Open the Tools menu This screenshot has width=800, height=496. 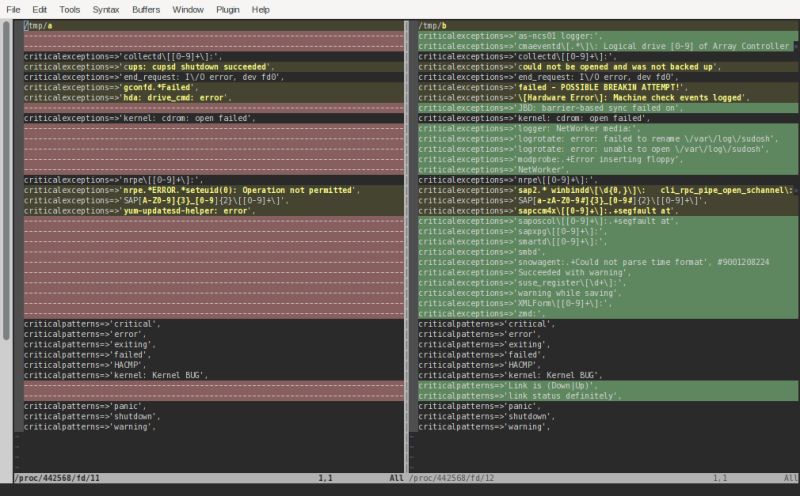[x=69, y=9]
